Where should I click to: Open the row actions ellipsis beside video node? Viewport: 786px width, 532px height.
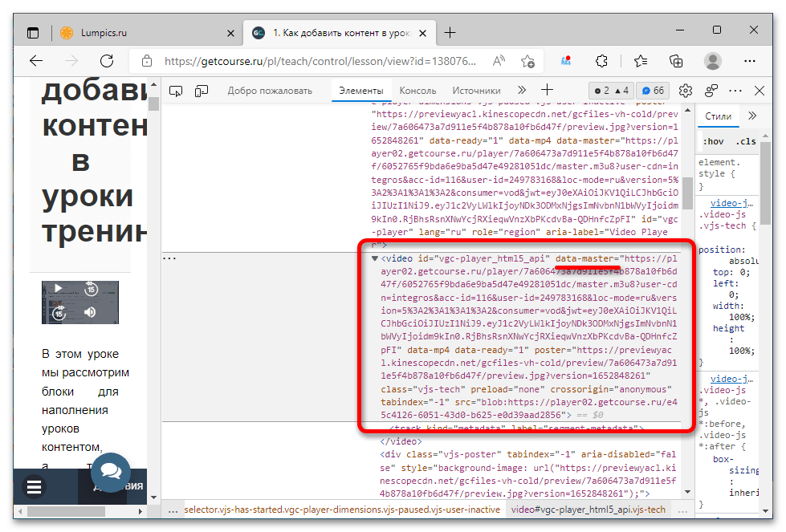(x=169, y=258)
